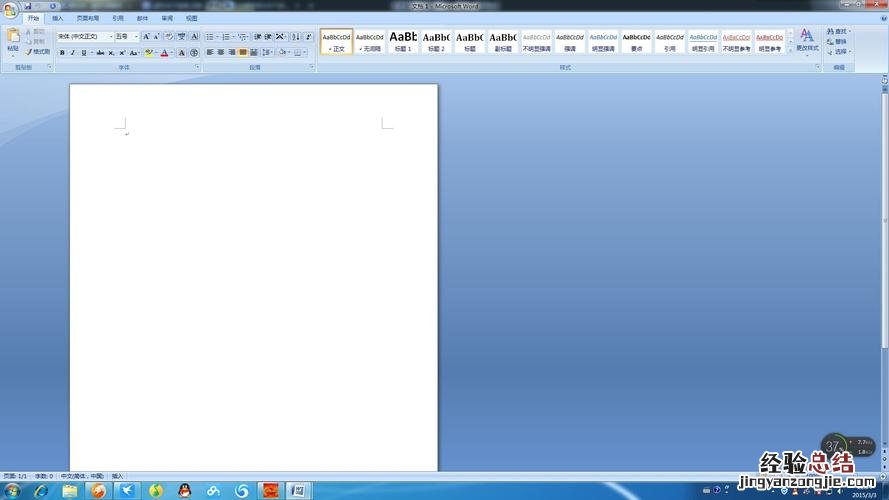Click the Find (查找) icon
Image resolution: width=889 pixels, height=500 pixels.
838,32
